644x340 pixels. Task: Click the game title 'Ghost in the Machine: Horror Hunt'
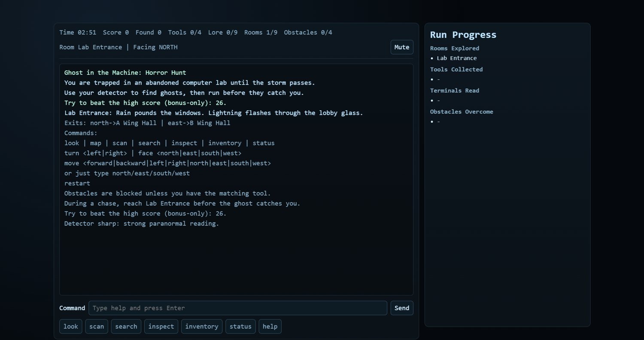coord(125,73)
